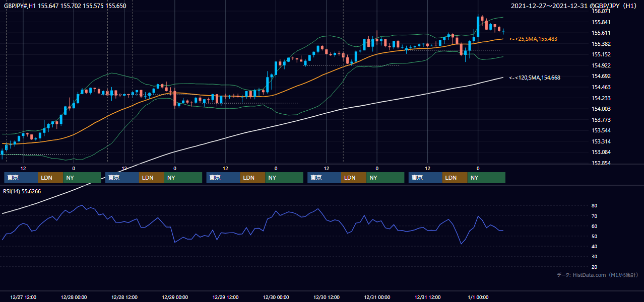Select the 2021-12-27~2021-12-31 GBP/JPY (H1) chart title
This screenshot has height=302, width=644.
(x=574, y=6)
